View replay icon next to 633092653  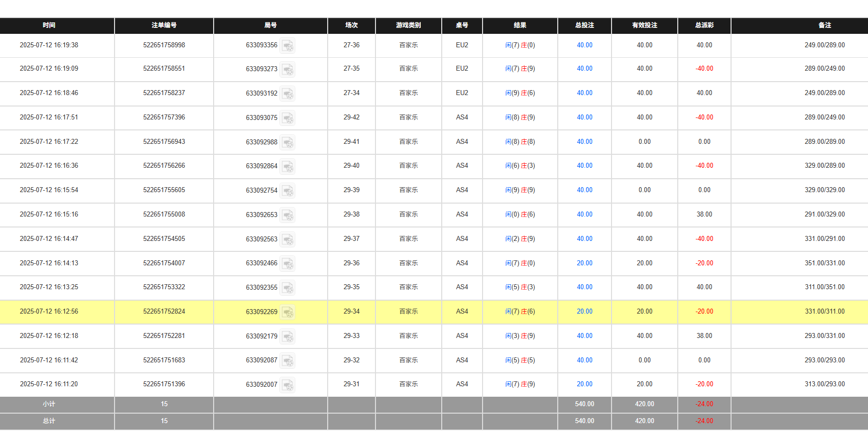click(x=287, y=215)
